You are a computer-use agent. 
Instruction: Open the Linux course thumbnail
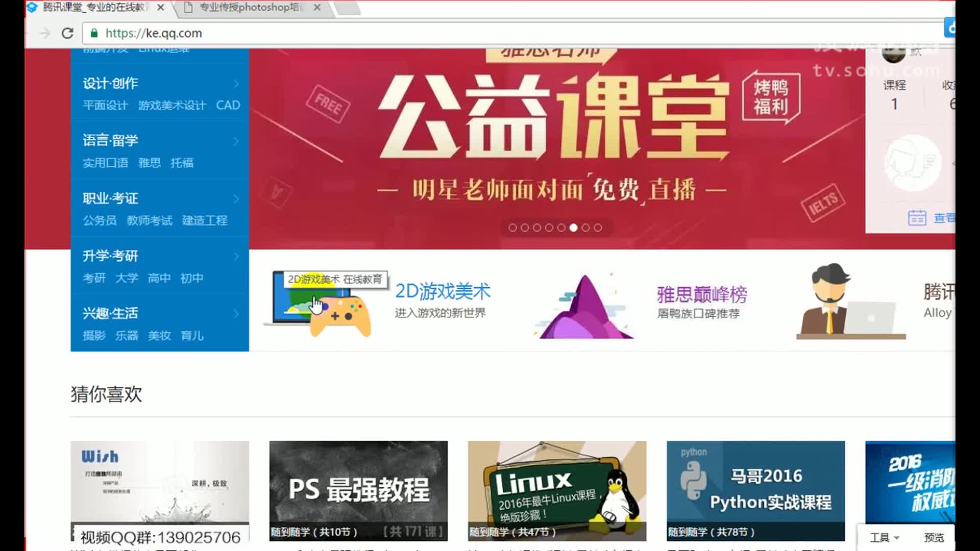click(x=557, y=491)
